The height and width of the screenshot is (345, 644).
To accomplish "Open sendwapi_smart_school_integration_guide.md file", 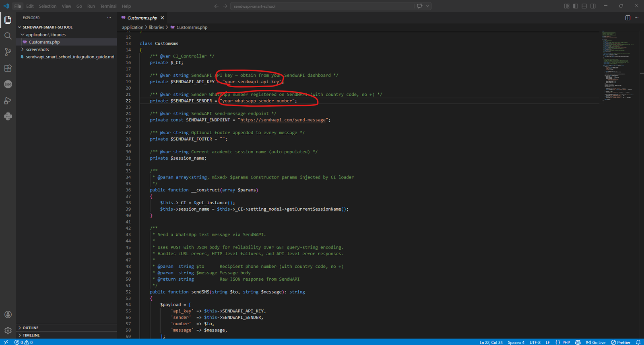I will tap(66, 57).
